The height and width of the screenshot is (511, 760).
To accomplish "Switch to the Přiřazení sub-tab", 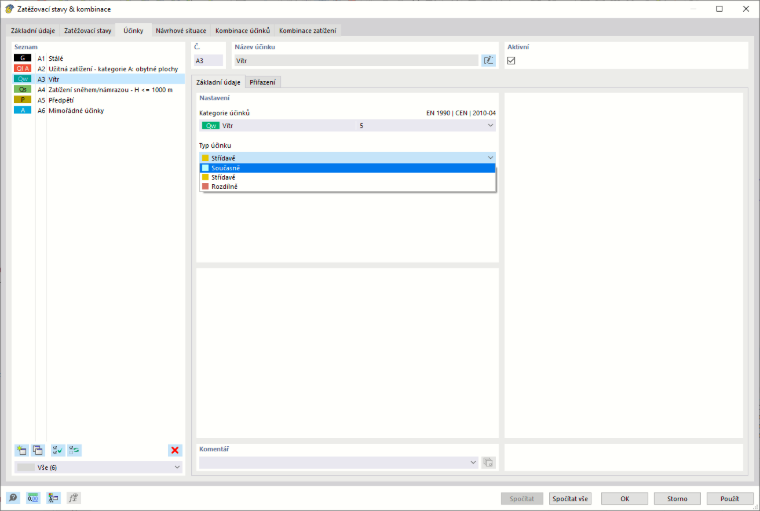I will pyautogui.click(x=263, y=82).
